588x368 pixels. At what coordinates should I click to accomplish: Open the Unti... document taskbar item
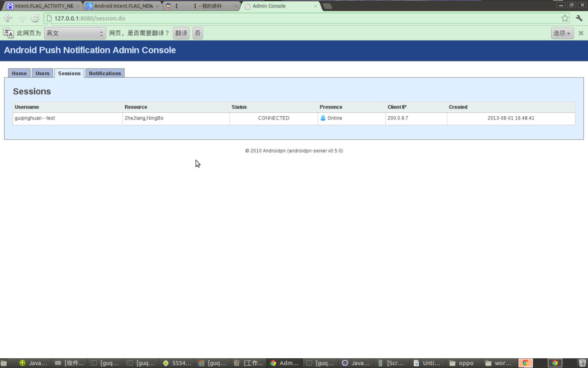point(427,363)
